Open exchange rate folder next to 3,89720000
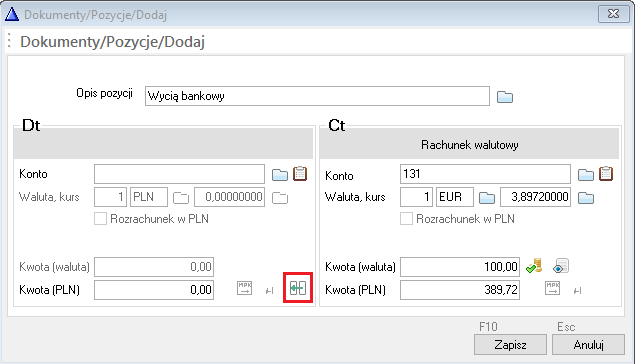635x364 pixels. [586, 198]
